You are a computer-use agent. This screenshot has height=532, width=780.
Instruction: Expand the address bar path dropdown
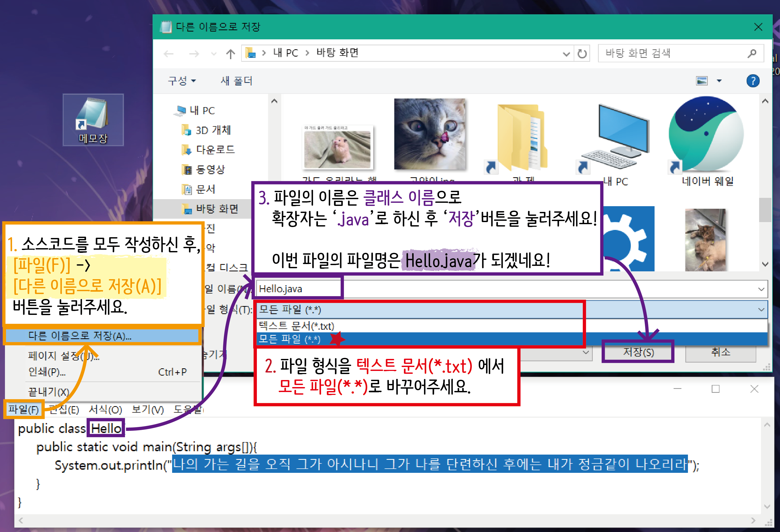click(x=566, y=54)
